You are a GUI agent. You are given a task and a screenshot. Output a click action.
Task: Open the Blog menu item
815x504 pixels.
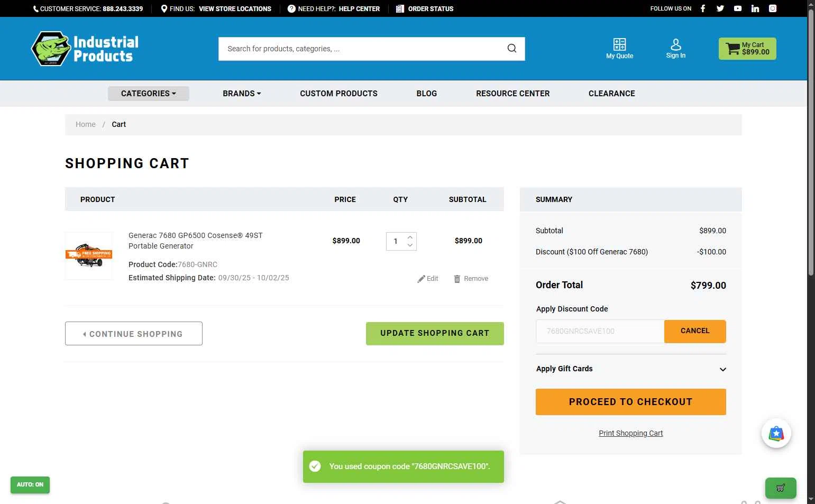click(x=427, y=94)
